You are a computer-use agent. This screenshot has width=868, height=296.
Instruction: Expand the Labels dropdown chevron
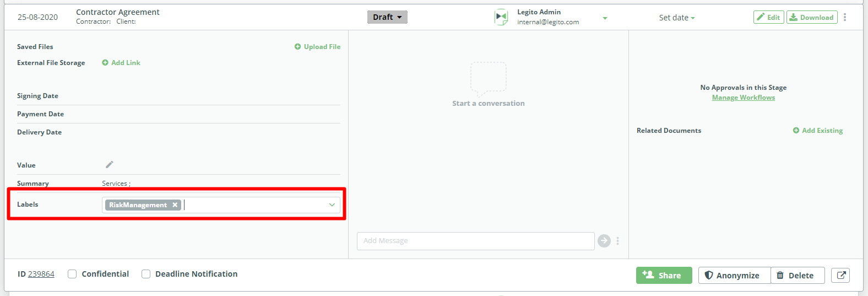click(x=332, y=205)
